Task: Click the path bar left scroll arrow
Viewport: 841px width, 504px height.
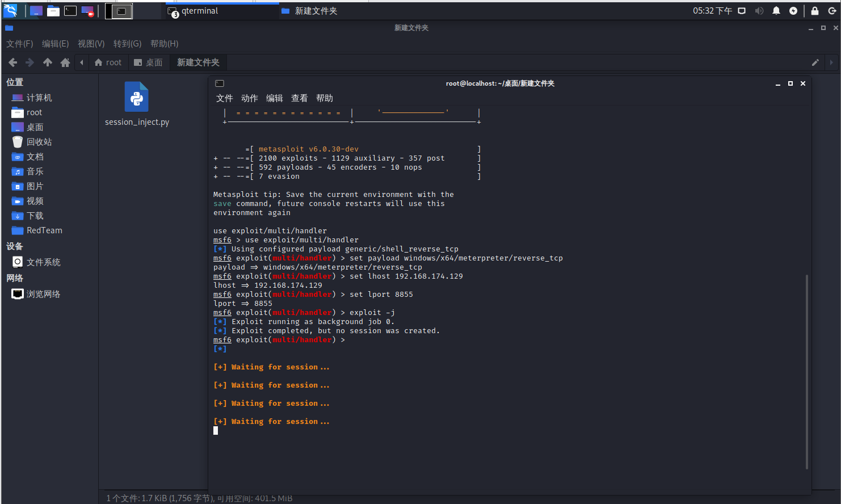Action: (82, 62)
